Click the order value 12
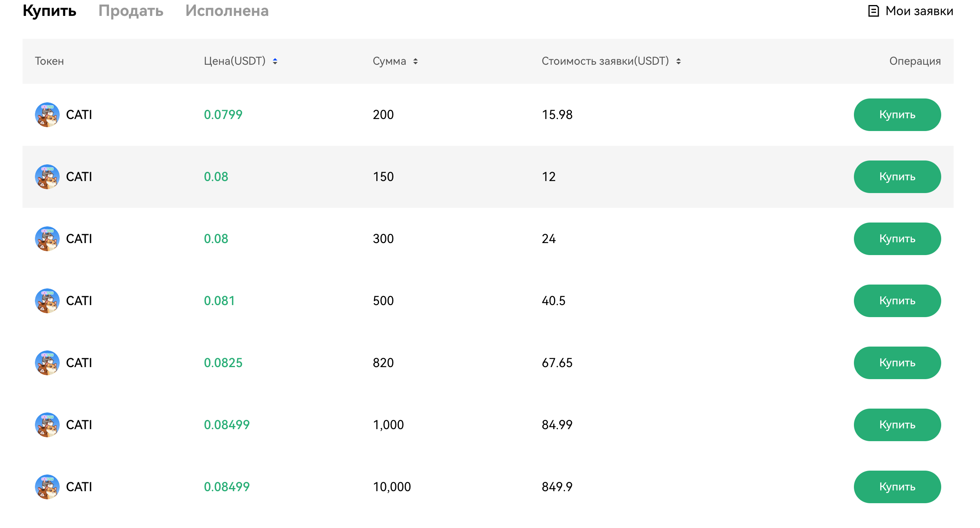The image size is (980, 528). coord(549,177)
